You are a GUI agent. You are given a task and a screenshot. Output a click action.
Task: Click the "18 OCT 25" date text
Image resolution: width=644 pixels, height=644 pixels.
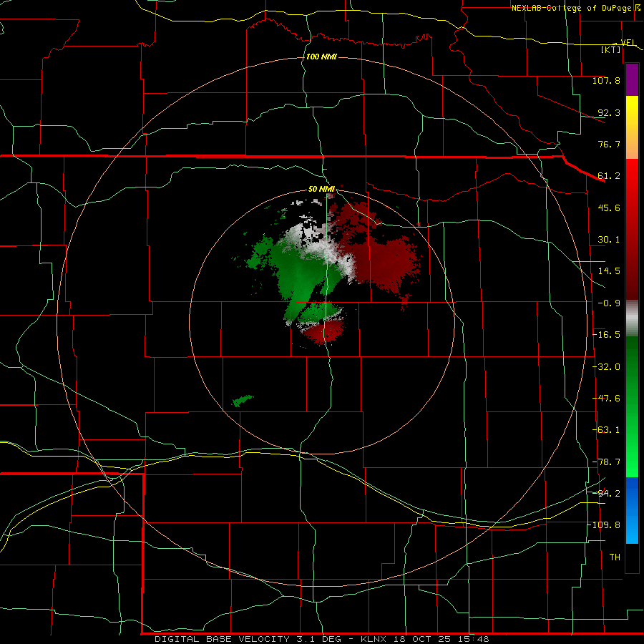pyautogui.click(x=421, y=639)
